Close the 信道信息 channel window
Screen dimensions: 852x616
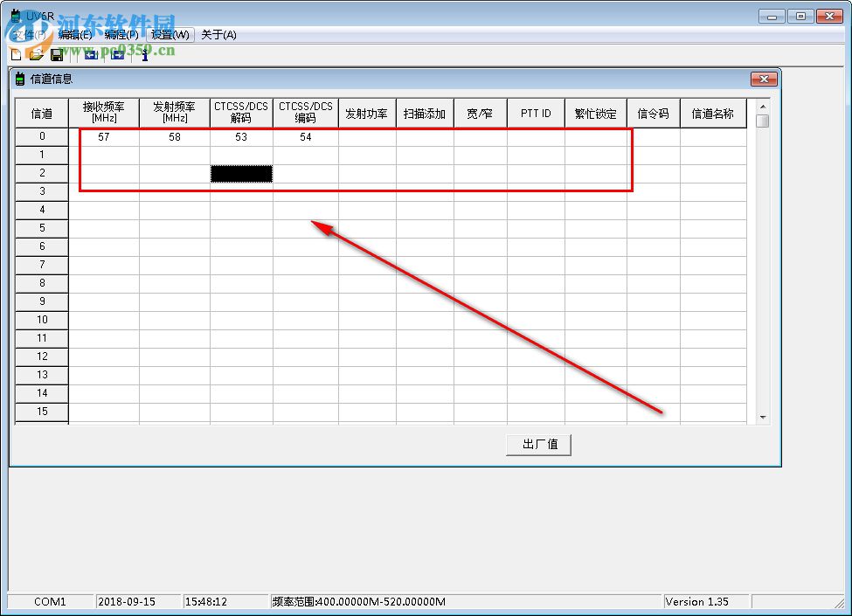pyautogui.click(x=764, y=79)
